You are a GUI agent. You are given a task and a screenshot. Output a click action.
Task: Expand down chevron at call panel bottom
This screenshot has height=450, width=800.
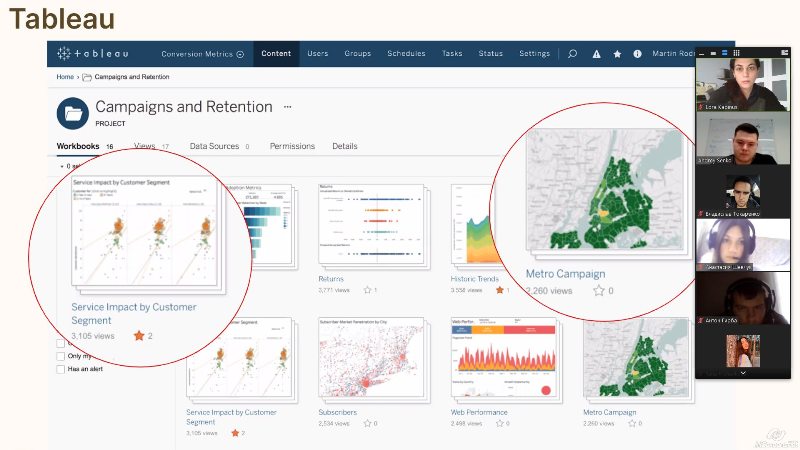(x=743, y=373)
